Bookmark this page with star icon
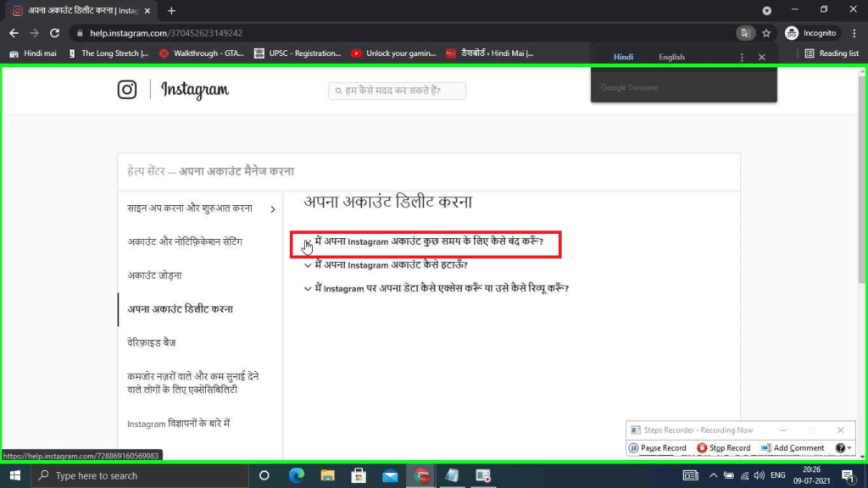Viewport: 868px width, 488px height. coord(766,33)
